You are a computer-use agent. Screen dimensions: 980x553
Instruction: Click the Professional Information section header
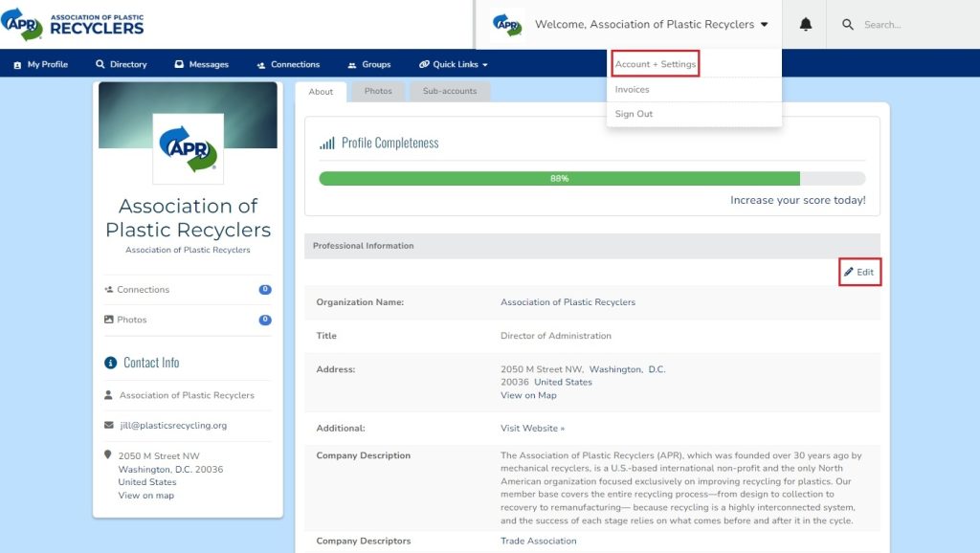coord(591,246)
